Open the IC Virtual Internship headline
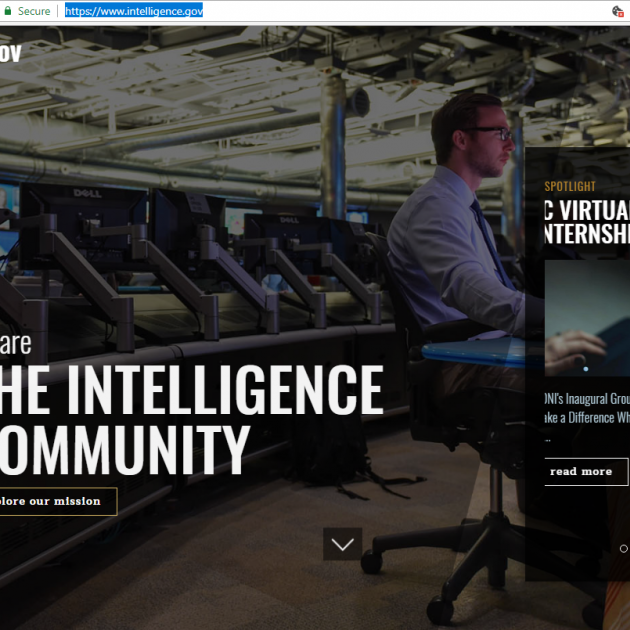This screenshot has height=630, width=630. click(588, 222)
